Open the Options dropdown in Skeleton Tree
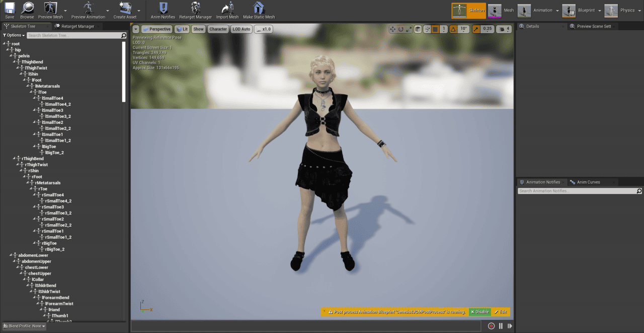Image resolution: width=644 pixels, height=333 pixels. [x=13, y=35]
